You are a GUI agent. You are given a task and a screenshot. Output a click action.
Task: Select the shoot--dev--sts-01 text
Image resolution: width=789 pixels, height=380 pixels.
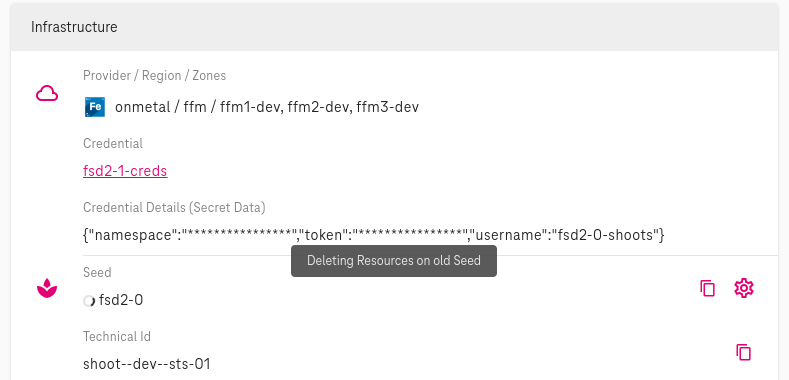(146, 364)
